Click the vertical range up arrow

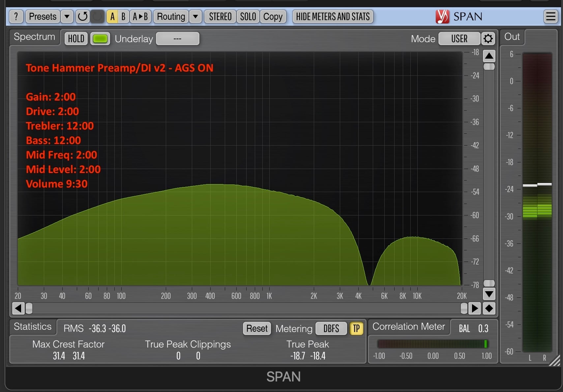click(x=489, y=56)
